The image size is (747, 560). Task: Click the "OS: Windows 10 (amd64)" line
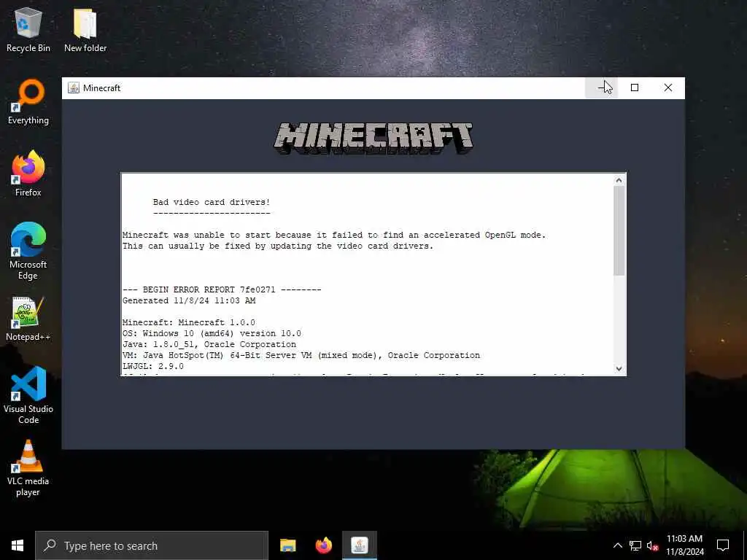(x=212, y=333)
